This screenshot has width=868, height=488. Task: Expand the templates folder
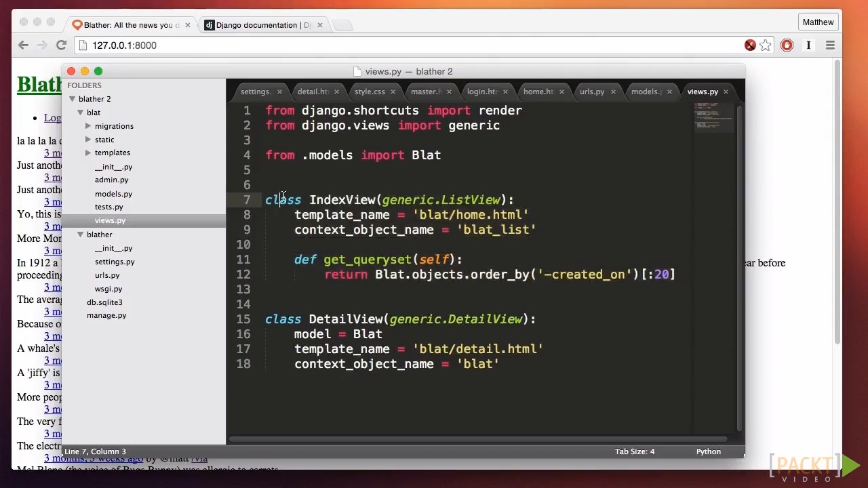[88, 152]
